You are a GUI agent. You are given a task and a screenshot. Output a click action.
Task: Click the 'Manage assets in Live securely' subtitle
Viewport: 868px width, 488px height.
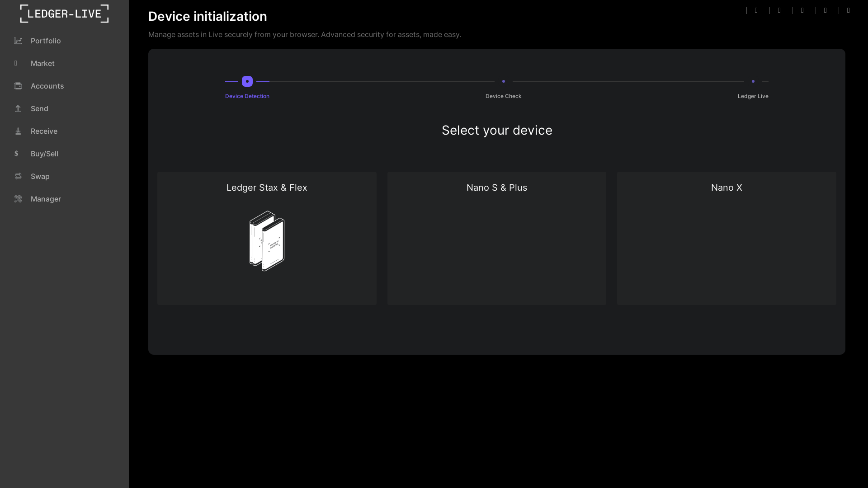pyautogui.click(x=305, y=34)
